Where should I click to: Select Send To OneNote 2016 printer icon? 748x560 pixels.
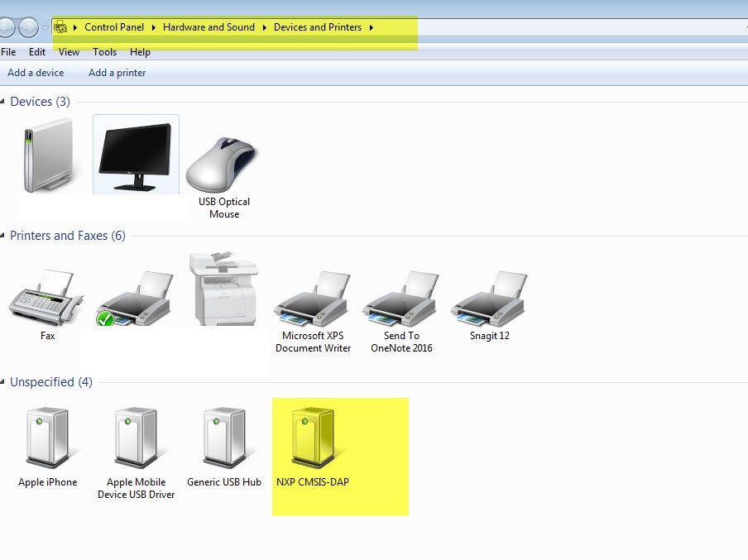click(400, 299)
